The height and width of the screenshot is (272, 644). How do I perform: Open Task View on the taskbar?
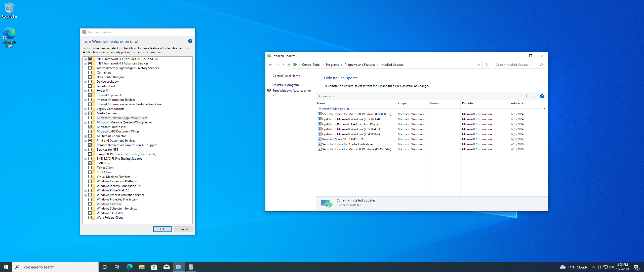(x=117, y=267)
